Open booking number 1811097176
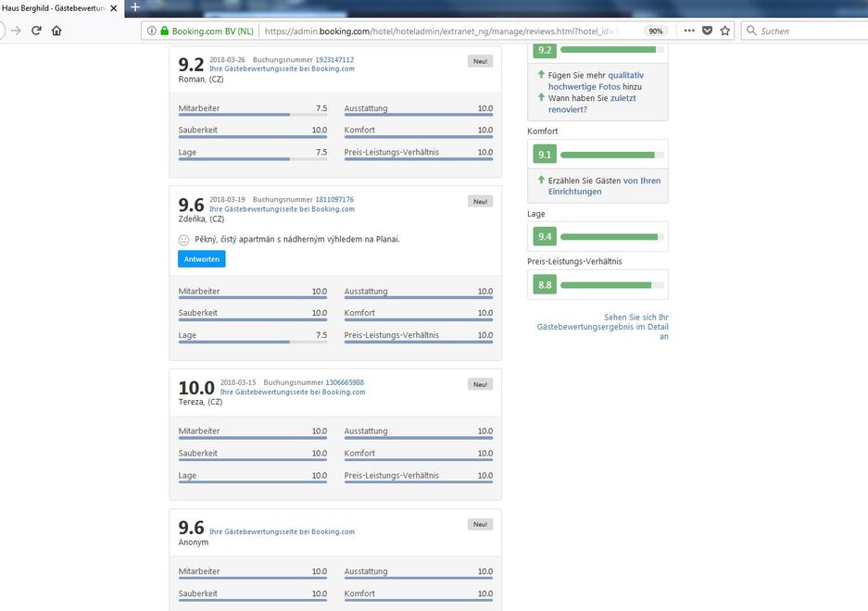 tap(334, 199)
